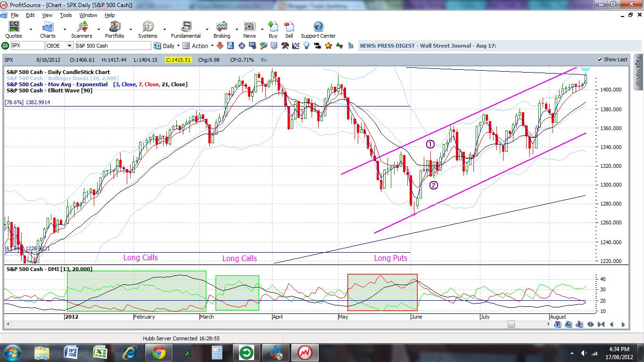Click the yellow star favorites icon
Viewport: 644px width, 362px height.
coord(328,46)
